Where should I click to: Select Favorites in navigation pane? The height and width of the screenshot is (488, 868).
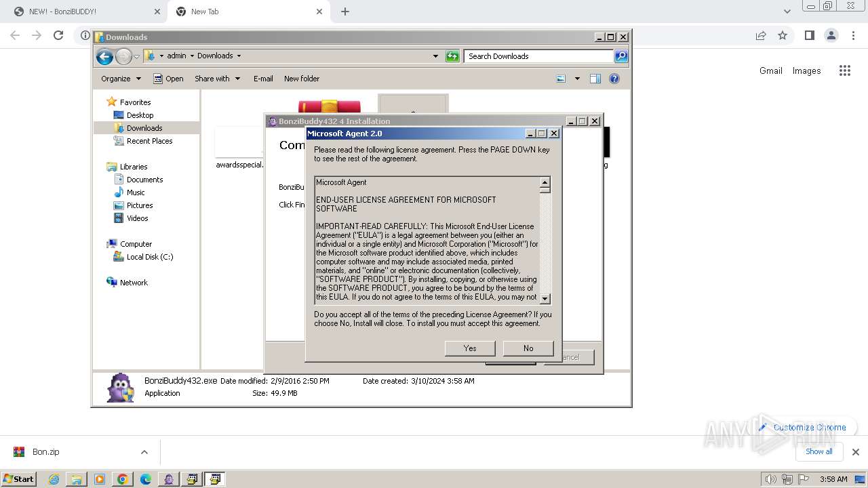coord(135,102)
